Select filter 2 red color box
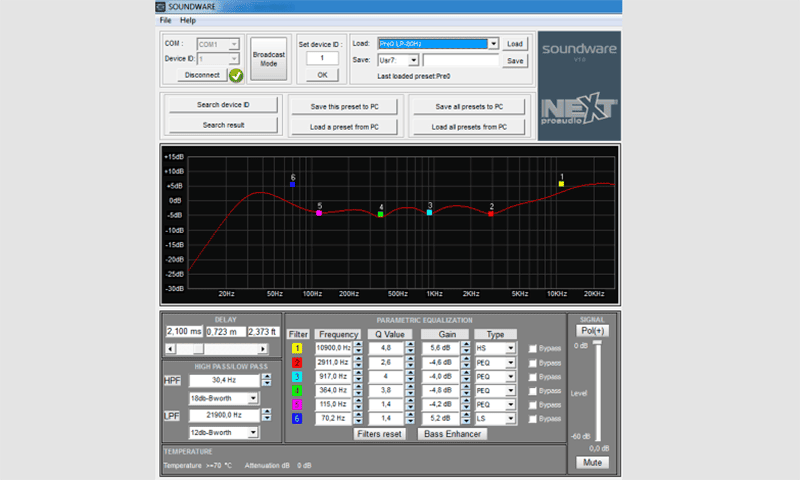Screen dimensions: 800x480 [296, 363]
